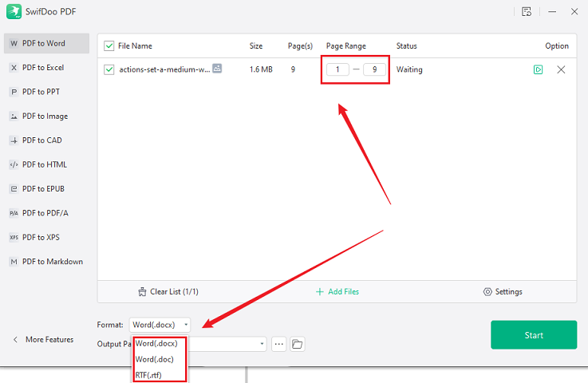Screen dimensions: 588x383
Task: Click the P icon for PDF to PPT
Action: coord(14,92)
